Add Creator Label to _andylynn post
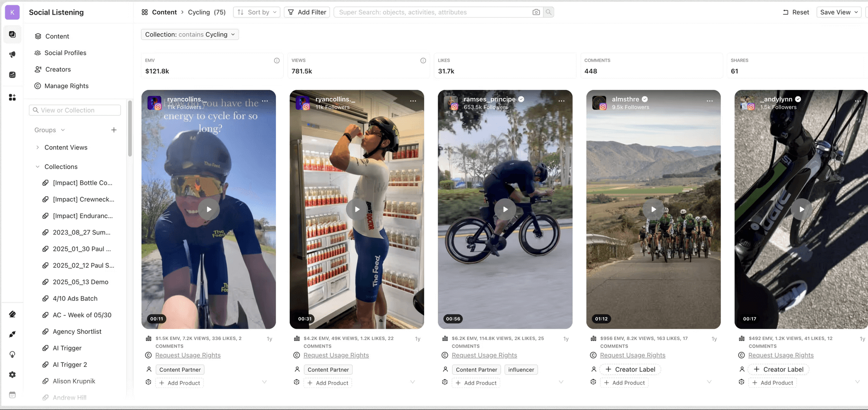Image resolution: width=868 pixels, height=410 pixels. (778, 369)
